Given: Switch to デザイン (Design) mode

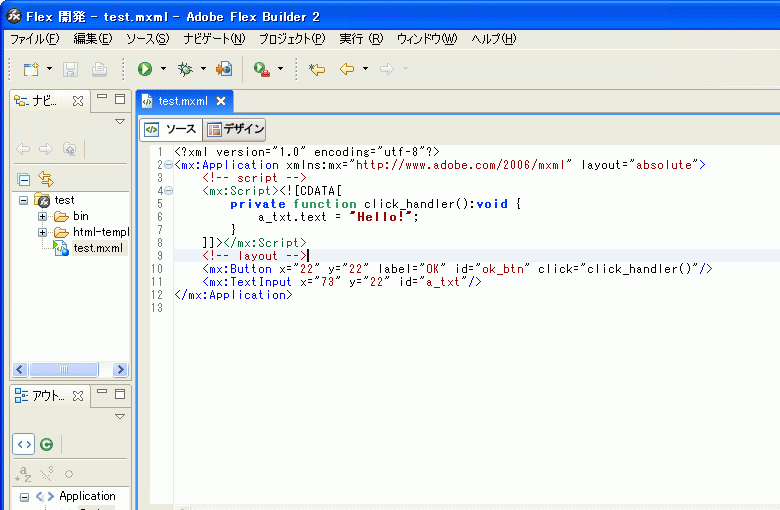Looking at the screenshot, I should click(x=235, y=129).
